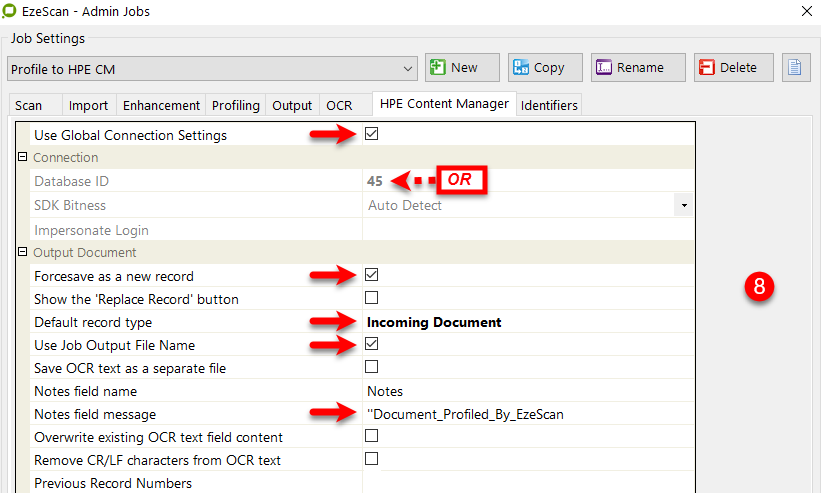821x493 pixels.
Task: Enable Show the 'Replace Record' button
Action: pos(371,298)
